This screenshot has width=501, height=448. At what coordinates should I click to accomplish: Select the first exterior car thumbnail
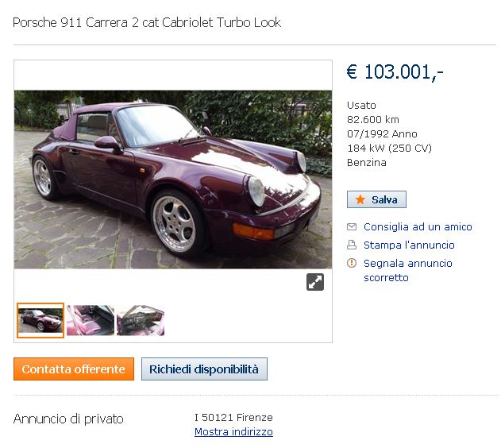coord(40,320)
